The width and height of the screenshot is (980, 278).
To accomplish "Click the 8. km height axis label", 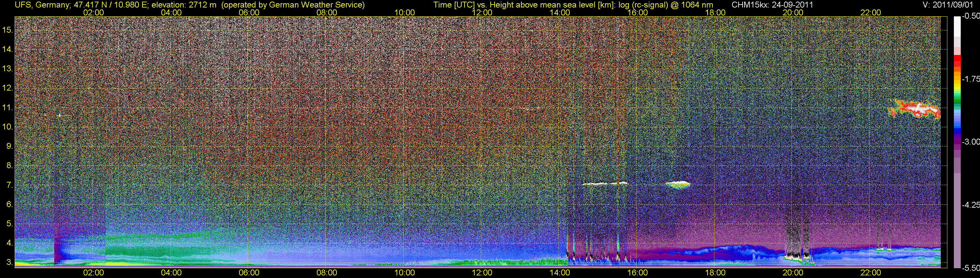I will point(9,165).
